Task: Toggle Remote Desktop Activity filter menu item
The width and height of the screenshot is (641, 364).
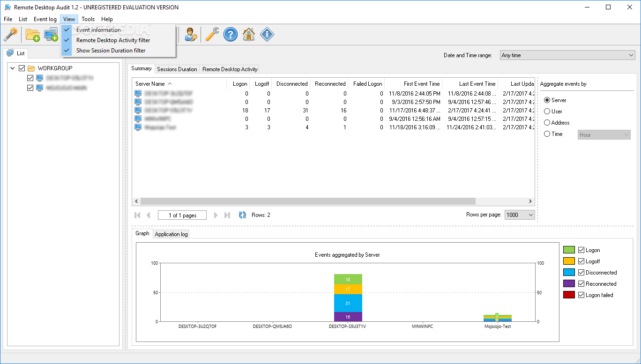Action: pos(119,40)
